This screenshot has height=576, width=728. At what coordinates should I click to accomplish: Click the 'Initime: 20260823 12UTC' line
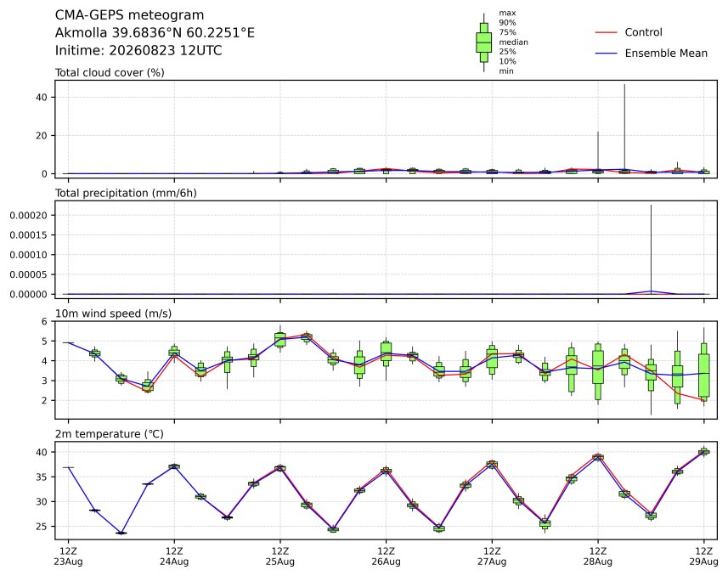138,50
